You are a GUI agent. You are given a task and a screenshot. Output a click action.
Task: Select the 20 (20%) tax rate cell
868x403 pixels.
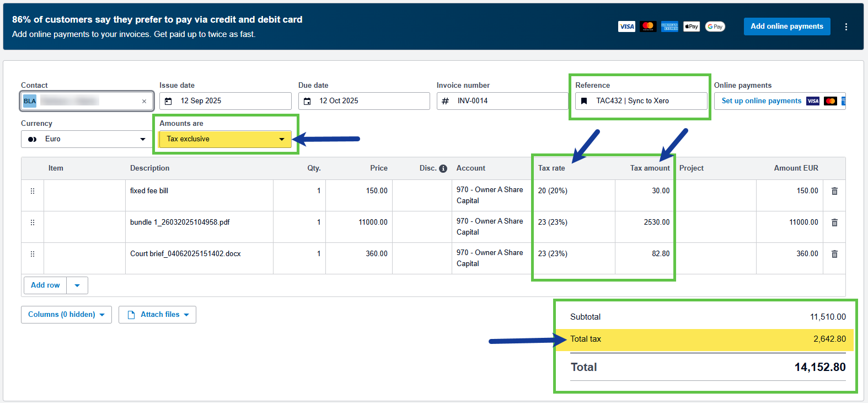pos(574,191)
